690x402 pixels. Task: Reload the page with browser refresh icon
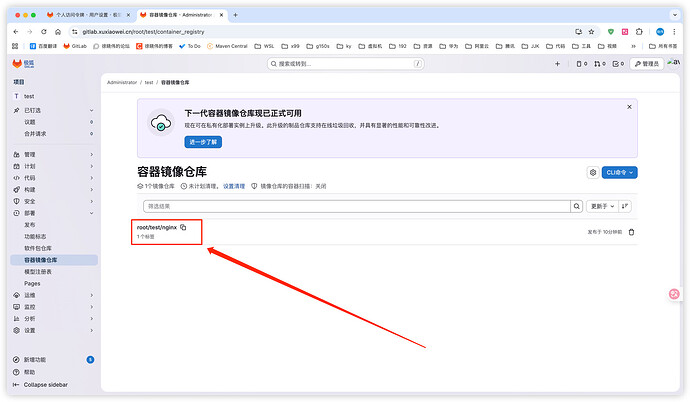click(x=43, y=31)
